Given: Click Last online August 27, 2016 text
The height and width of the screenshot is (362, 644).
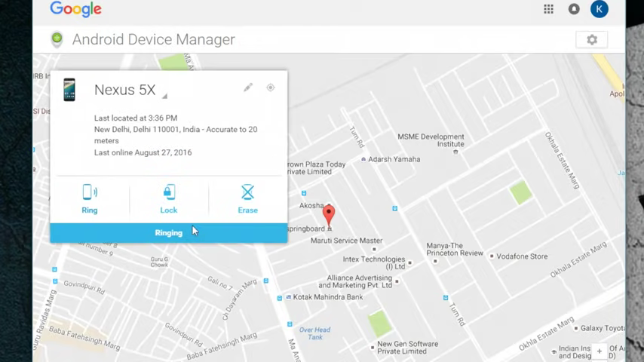Looking at the screenshot, I should [x=143, y=152].
